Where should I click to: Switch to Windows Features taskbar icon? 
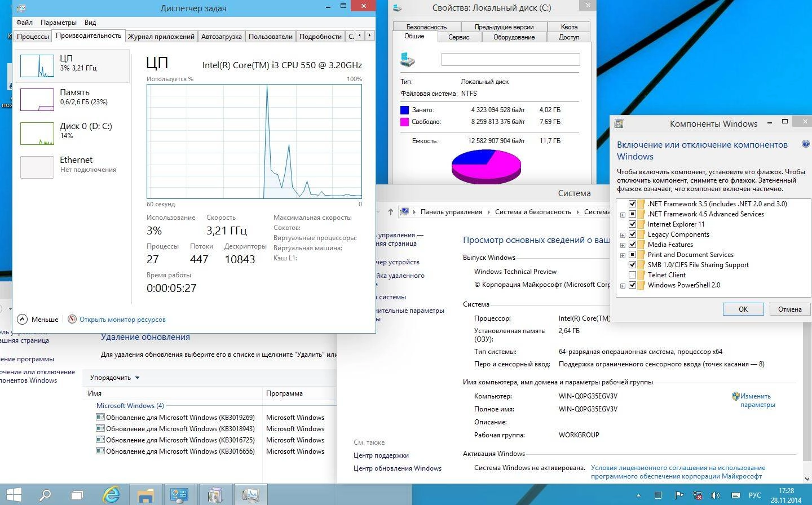coord(214,495)
